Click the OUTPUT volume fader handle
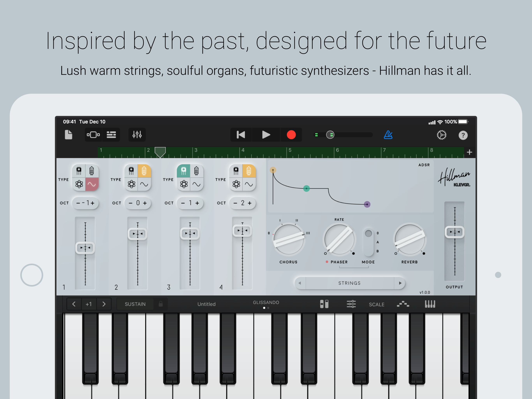The image size is (532, 399). (x=454, y=232)
